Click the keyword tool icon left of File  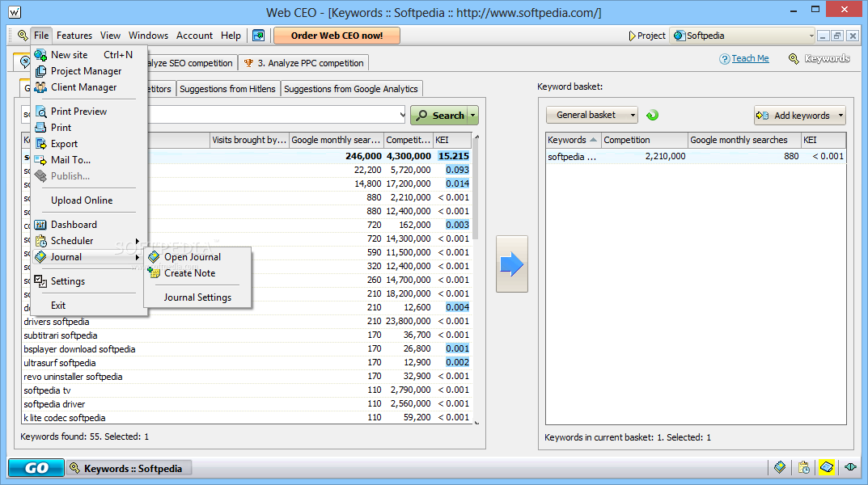click(x=22, y=36)
